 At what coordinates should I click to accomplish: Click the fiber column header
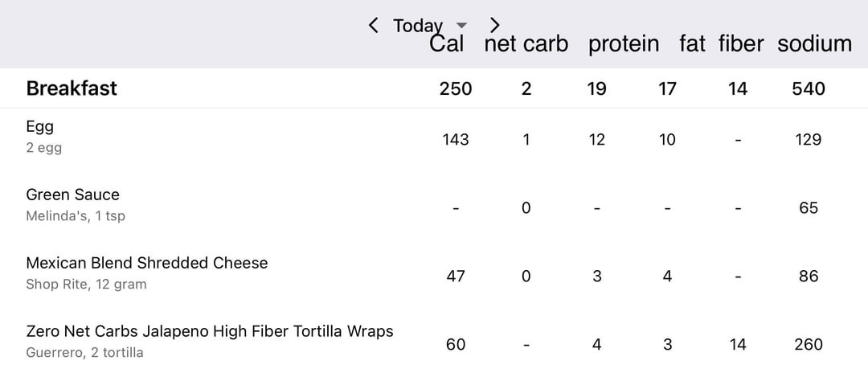(741, 43)
